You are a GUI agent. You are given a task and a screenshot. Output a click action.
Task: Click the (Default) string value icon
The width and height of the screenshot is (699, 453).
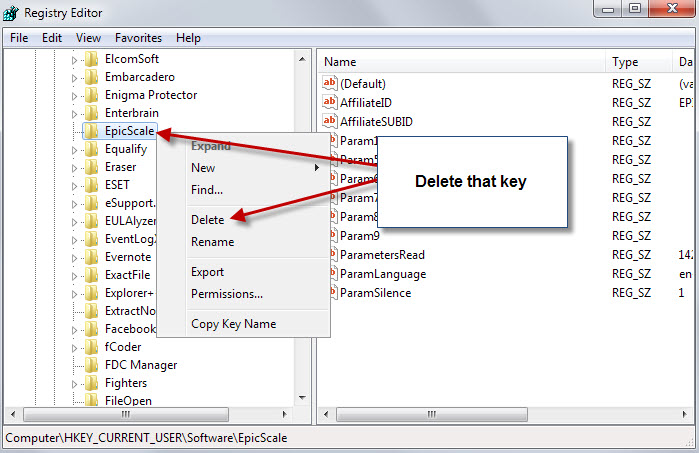(330, 83)
